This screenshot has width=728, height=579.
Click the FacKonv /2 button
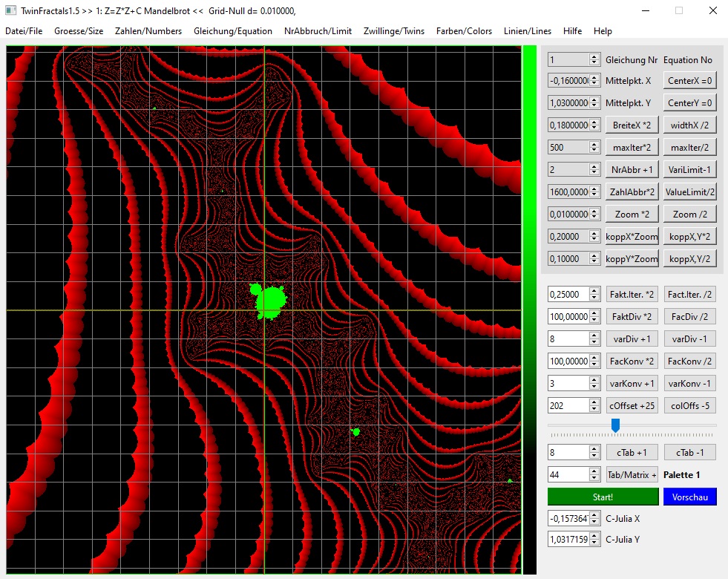pos(690,362)
